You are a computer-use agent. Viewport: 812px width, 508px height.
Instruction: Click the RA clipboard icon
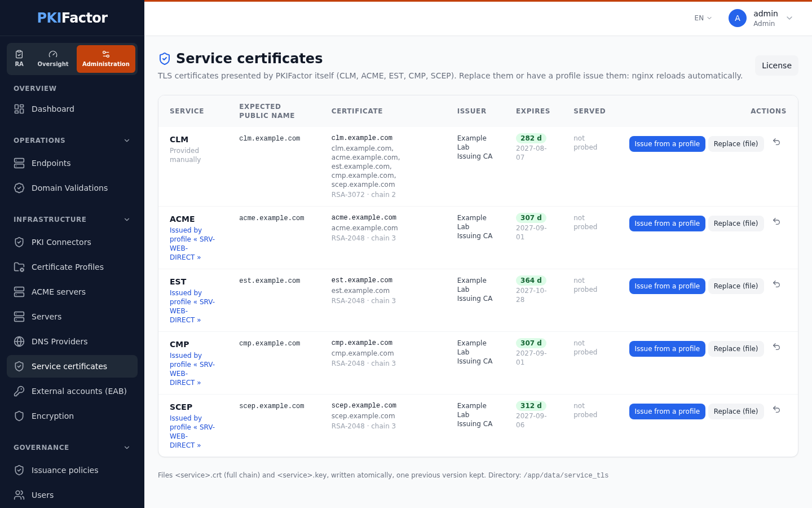coord(19,54)
